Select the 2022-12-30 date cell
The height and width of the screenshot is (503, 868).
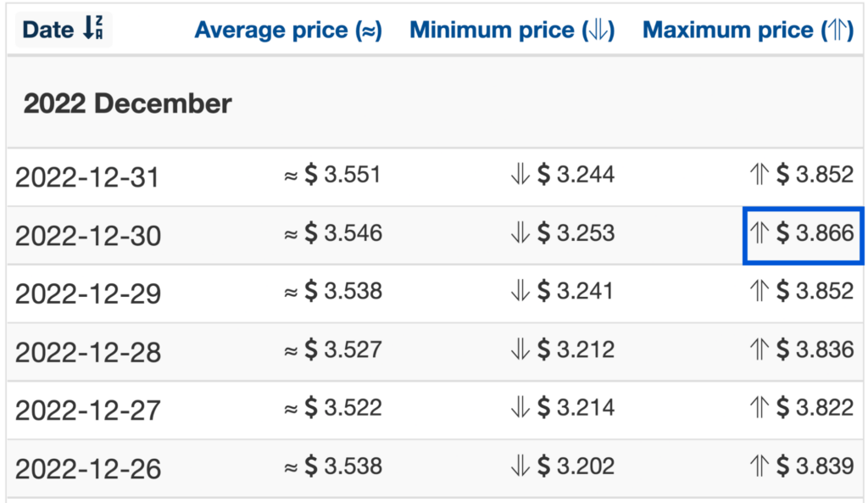[88, 236]
